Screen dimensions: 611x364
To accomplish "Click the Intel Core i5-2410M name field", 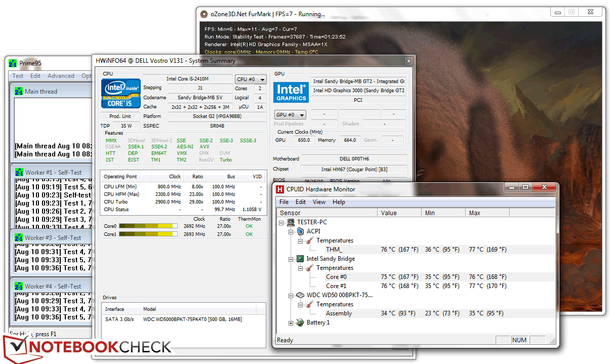I will coord(187,79).
